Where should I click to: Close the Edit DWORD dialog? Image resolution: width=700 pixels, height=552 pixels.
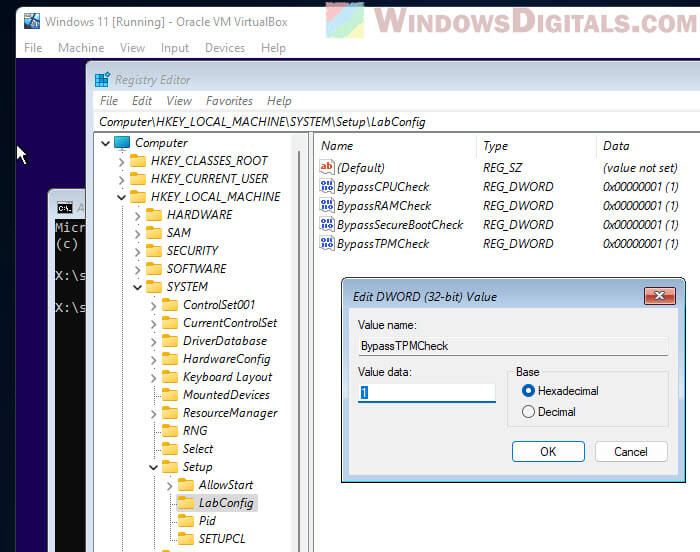coord(660,296)
